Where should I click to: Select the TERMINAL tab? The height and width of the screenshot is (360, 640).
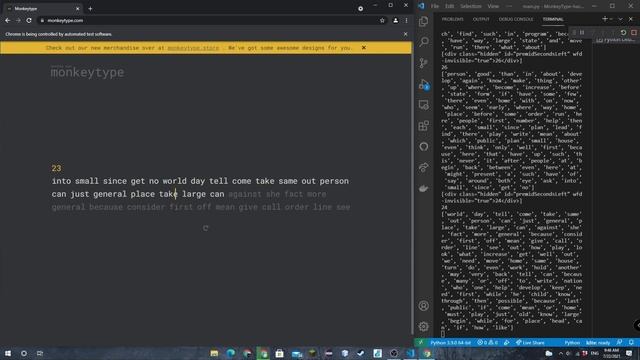(x=553, y=19)
